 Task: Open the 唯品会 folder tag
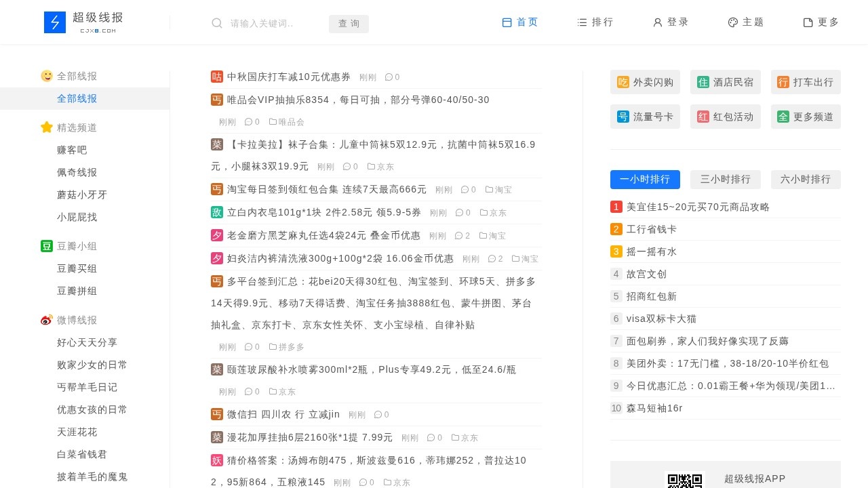coord(287,122)
